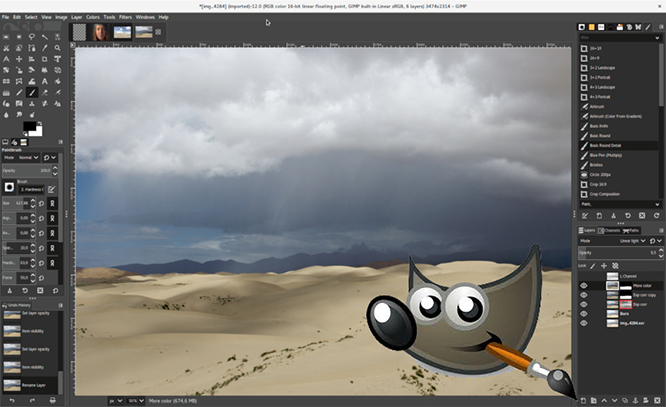Toggle visibility of Exp corr layer
This screenshot has height=407, width=666.
[x=584, y=304]
